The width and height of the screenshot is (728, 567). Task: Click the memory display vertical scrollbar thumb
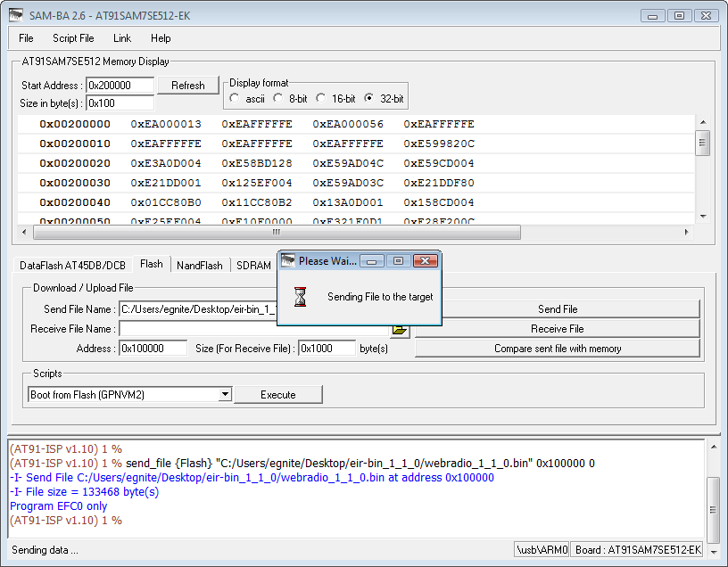[x=702, y=143]
